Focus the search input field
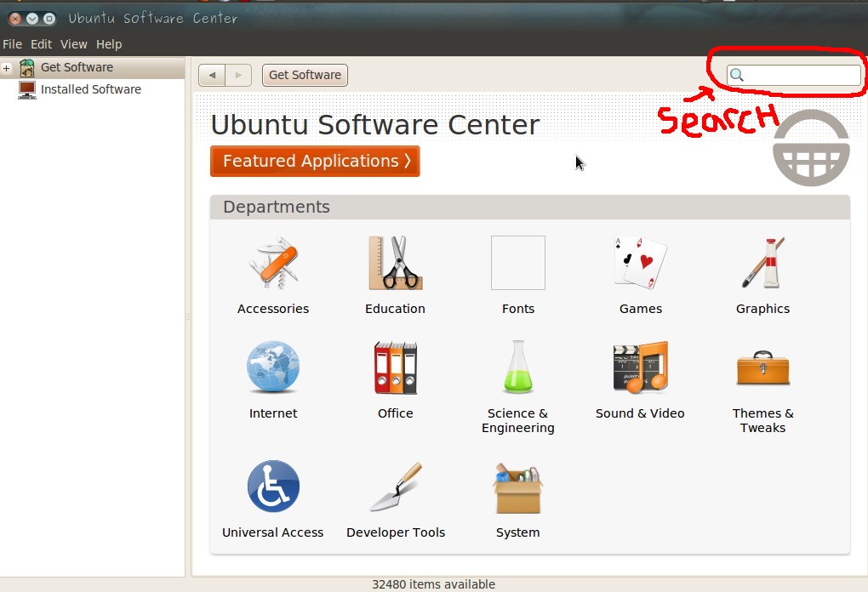 click(794, 75)
